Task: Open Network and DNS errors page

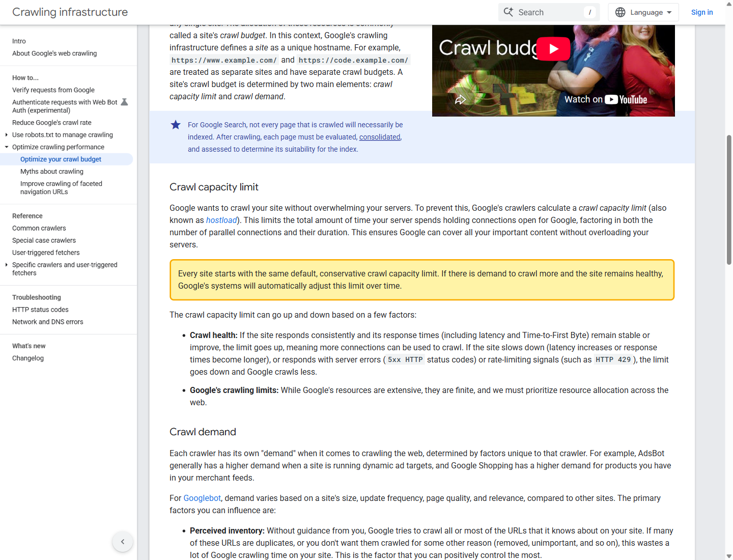Action: 48,322
